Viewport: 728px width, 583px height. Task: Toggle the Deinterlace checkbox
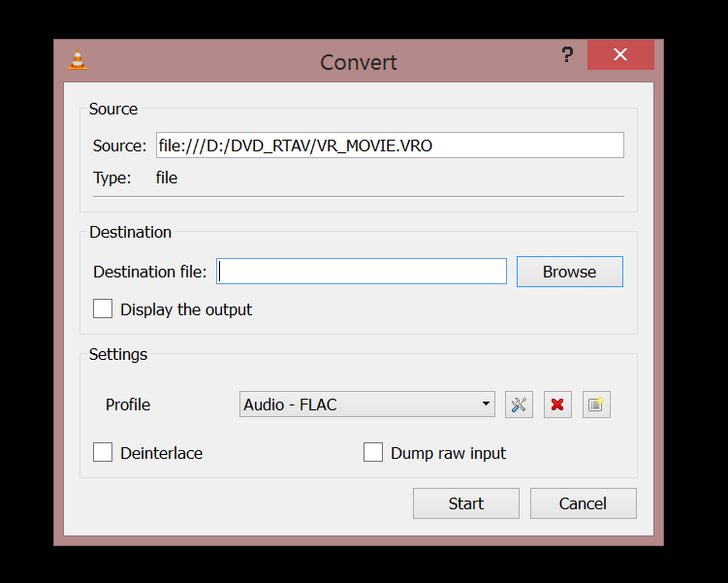(x=103, y=453)
